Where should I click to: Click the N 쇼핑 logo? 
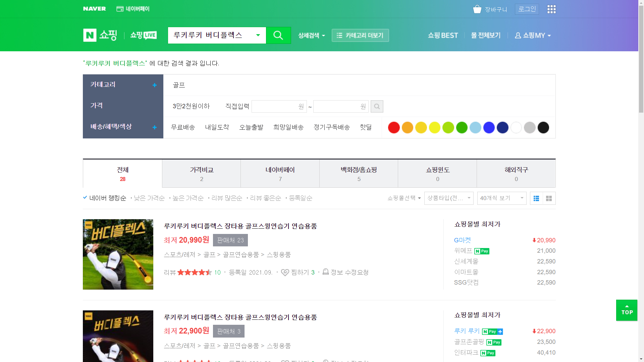[x=100, y=35]
